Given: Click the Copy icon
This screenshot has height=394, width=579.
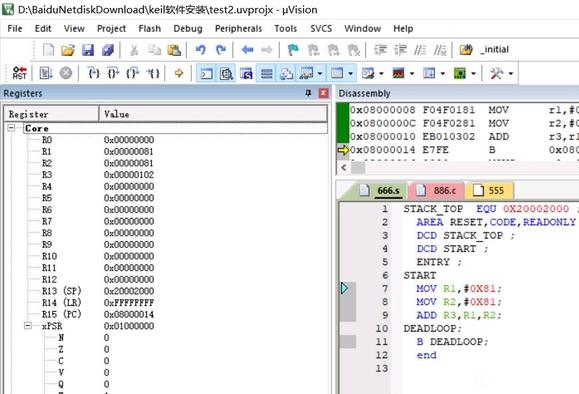Looking at the screenshot, I should click(154, 50).
